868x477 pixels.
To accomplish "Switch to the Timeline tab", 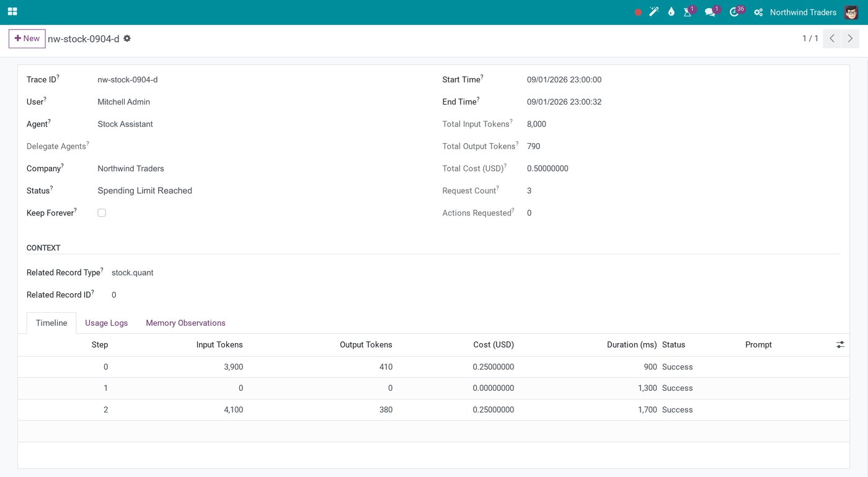I will tap(51, 323).
